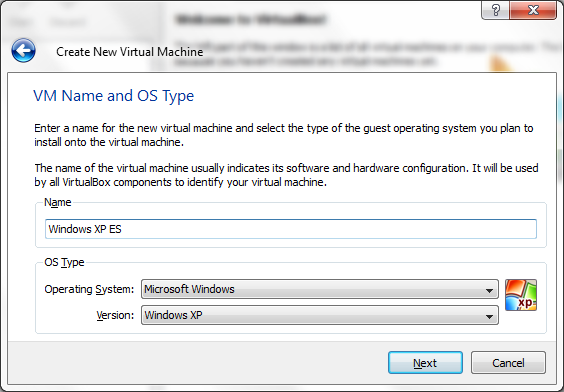Screen dimensions: 564x392
Task: Click the Operating System label
Action: (89, 289)
